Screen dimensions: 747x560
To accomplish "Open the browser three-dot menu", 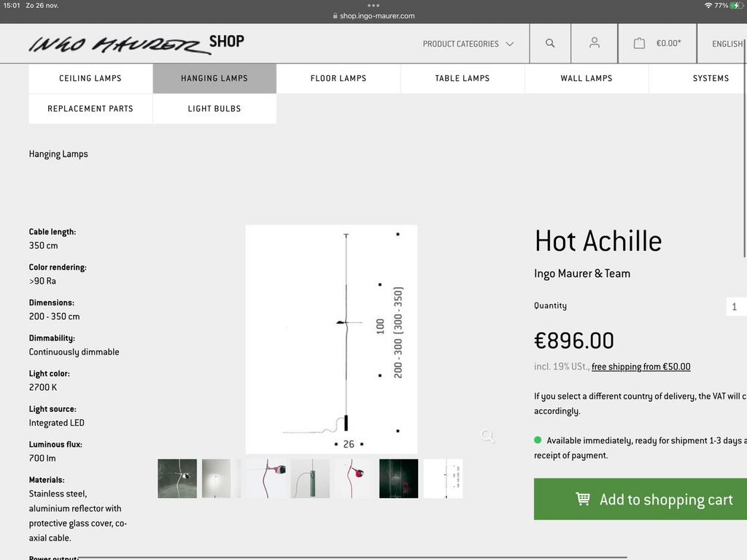I will click(374, 4).
